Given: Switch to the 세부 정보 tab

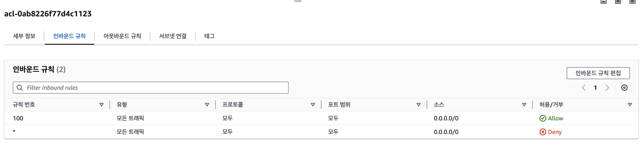Looking at the screenshot, I should point(24,36).
